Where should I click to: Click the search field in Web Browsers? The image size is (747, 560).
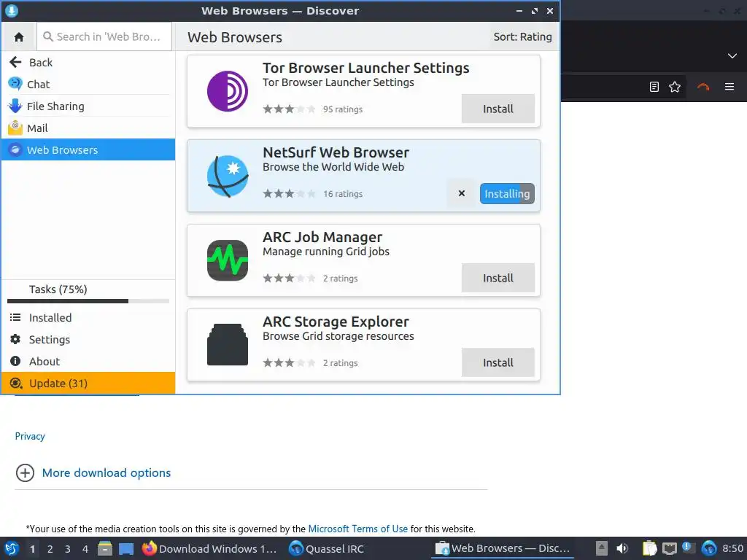click(x=104, y=36)
